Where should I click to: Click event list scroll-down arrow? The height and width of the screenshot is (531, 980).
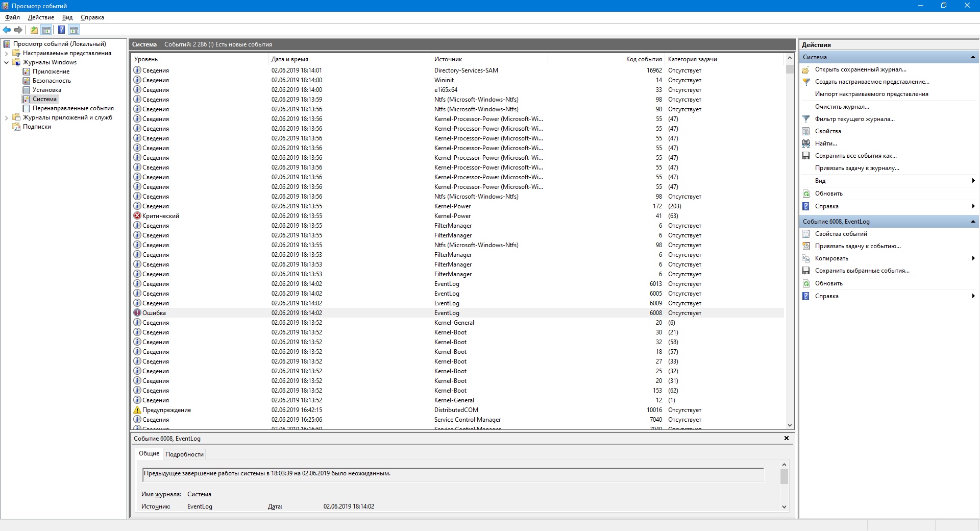click(x=790, y=425)
